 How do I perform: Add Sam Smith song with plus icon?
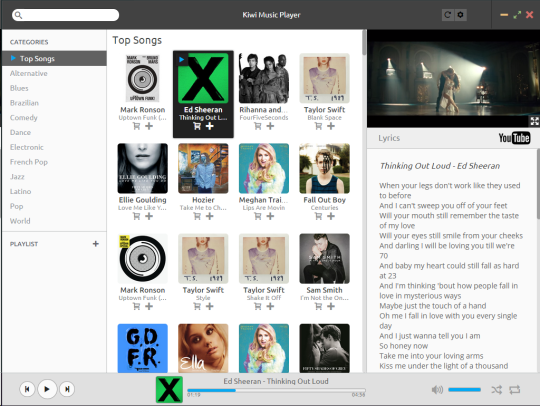pyautogui.click(x=331, y=306)
